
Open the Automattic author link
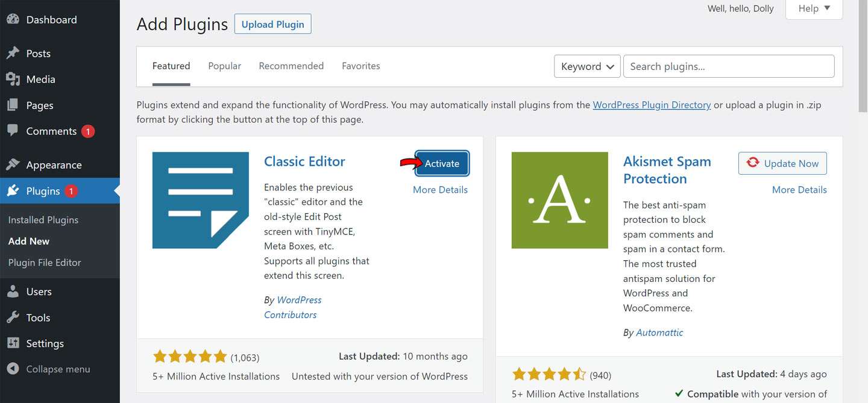coord(660,333)
